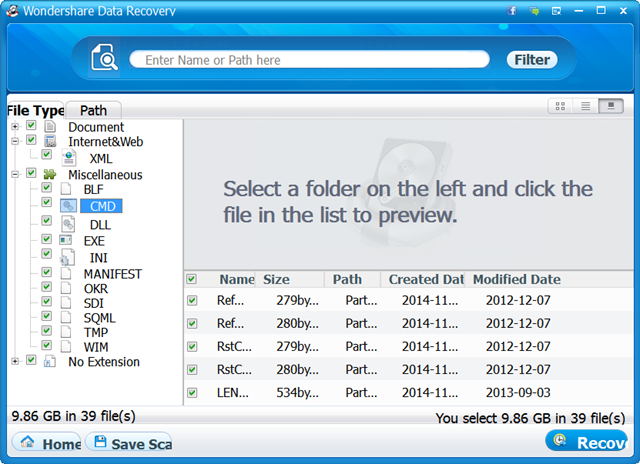The image size is (640, 464).
Task: Click the Save Scan button
Action: click(130, 443)
